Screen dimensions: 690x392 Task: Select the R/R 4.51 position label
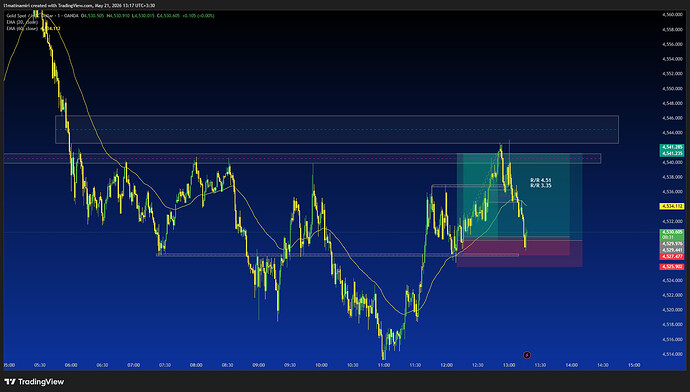[x=540, y=180]
